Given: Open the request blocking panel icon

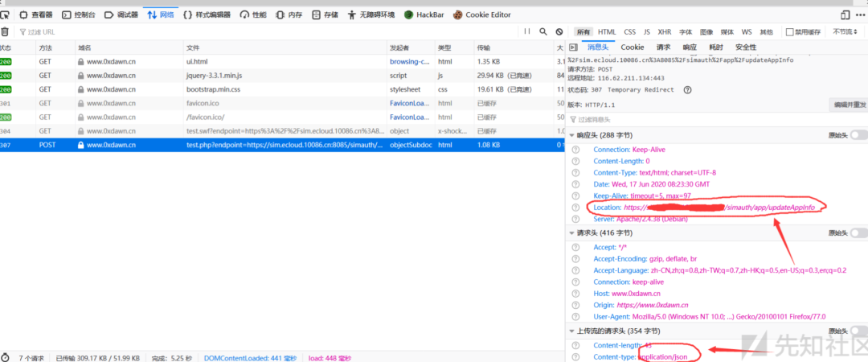Looking at the screenshot, I should pyautogui.click(x=559, y=32).
